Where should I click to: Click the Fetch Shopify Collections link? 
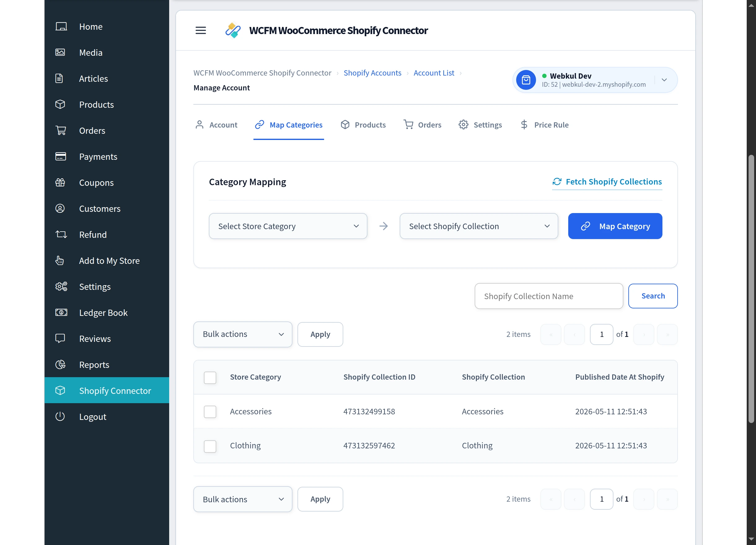(x=607, y=181)
